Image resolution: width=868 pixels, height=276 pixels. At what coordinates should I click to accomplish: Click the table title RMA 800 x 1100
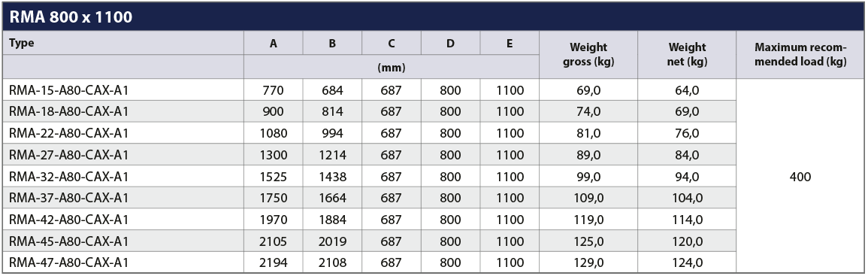pos(71,17)
